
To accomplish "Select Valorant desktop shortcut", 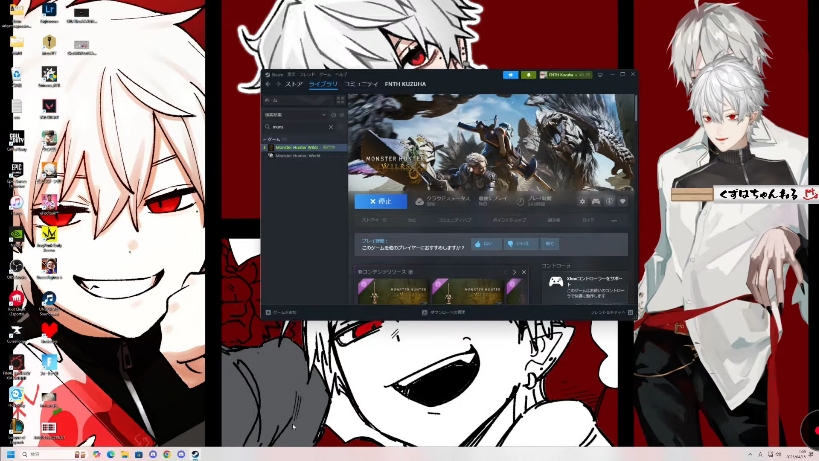I will [49, 109].
